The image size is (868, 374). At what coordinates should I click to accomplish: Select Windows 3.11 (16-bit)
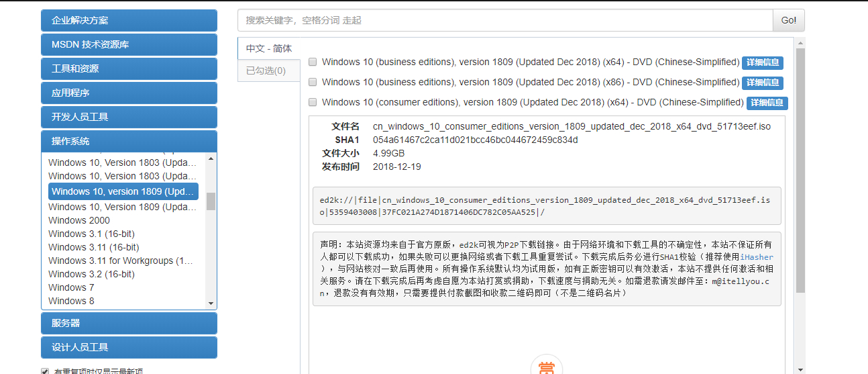pyautogui.click(x=94, y=247)
